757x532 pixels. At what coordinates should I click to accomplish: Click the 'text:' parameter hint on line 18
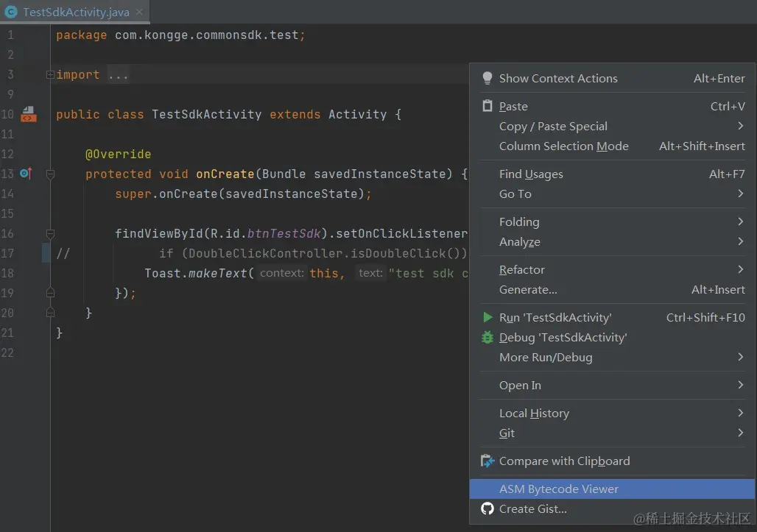pos(371,273)
